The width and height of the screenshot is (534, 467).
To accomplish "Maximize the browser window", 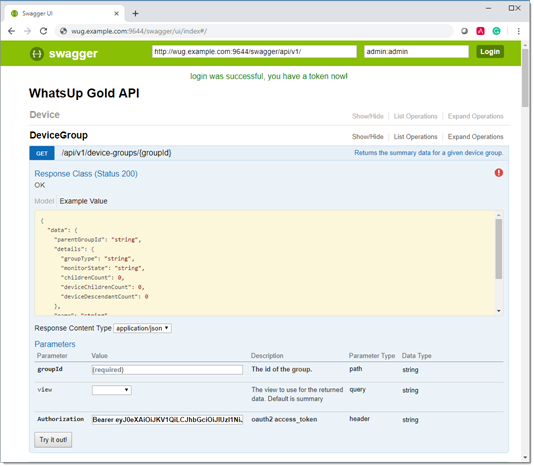I will pyautogui.click(x=512, y=8).
